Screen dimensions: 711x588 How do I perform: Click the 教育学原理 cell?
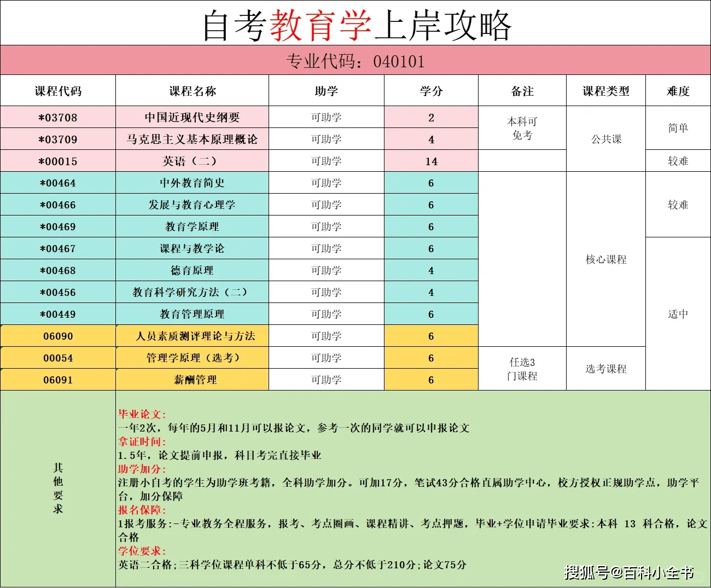tap(193, 226)
